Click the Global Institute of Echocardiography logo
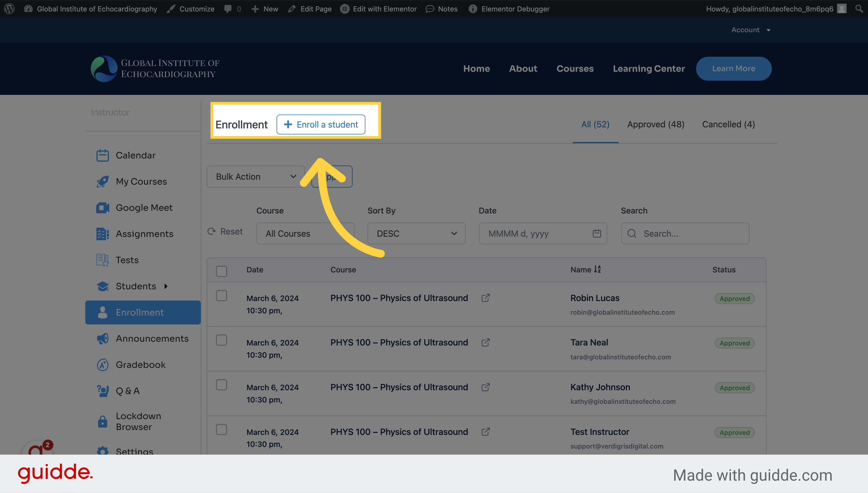The image size is (868, 493). tap(155, 68)
